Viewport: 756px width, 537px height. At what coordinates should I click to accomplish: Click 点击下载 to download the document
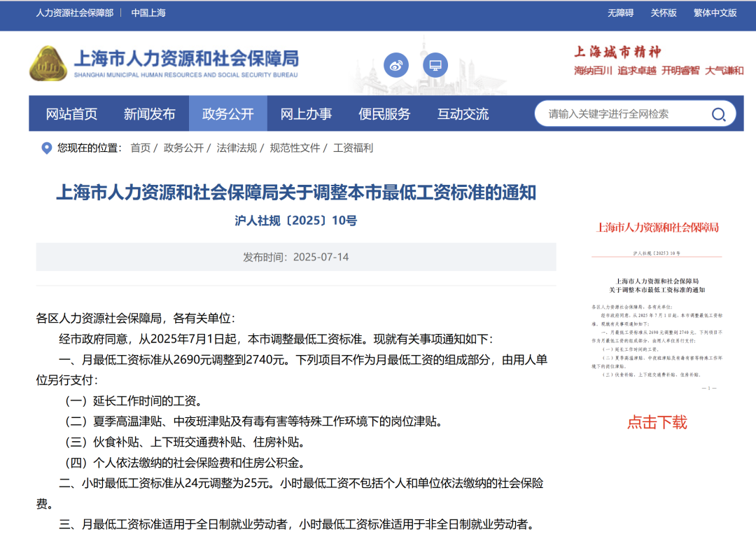click(x=657, y=422)
